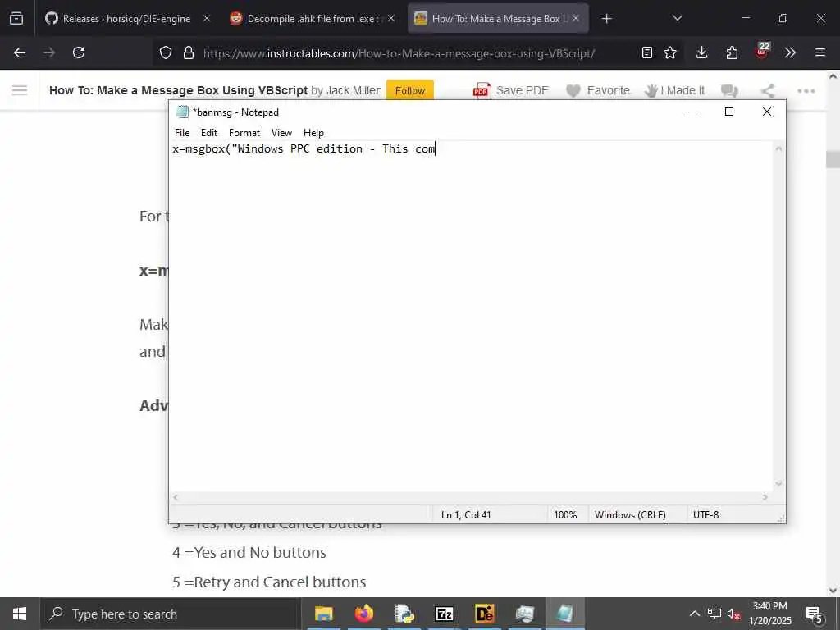This screenshot has width=840, height=630.
Task: Click Ln 1, Col 41 status text
Action: (x=466, y=515)
